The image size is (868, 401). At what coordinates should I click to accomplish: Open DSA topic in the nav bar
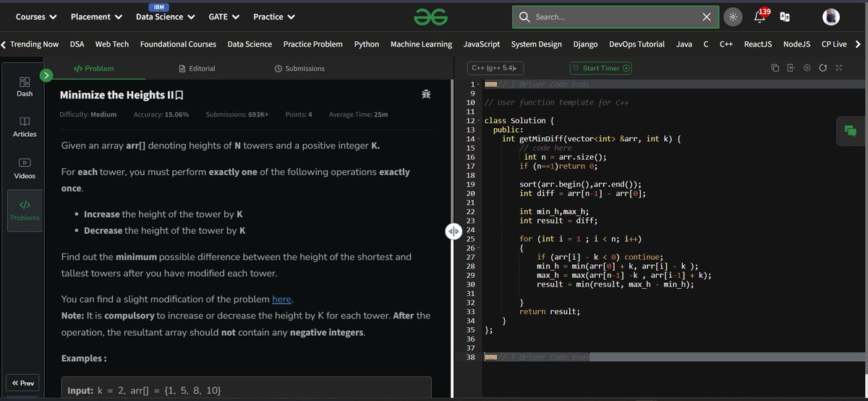coord(77,44)
